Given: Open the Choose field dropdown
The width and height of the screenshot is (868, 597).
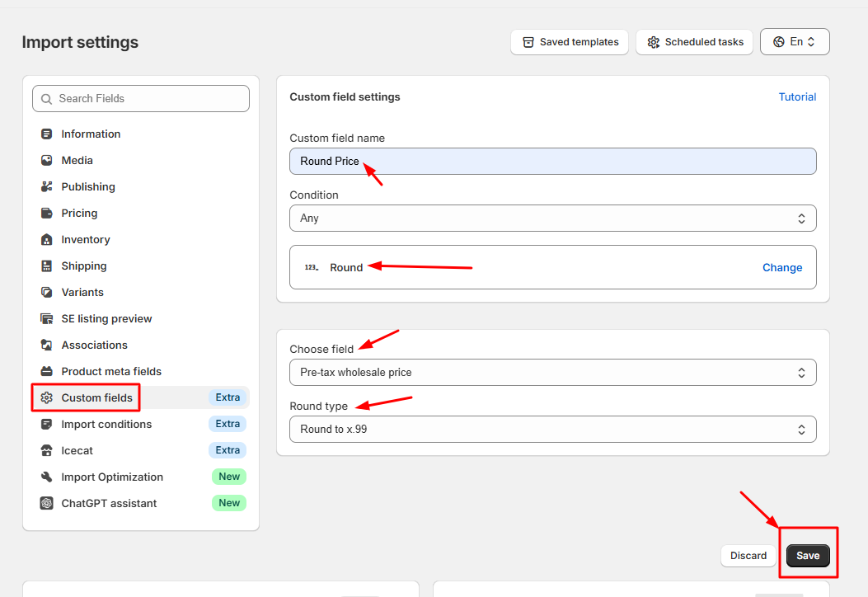Looking at the screenshot, I should [552, 372].
